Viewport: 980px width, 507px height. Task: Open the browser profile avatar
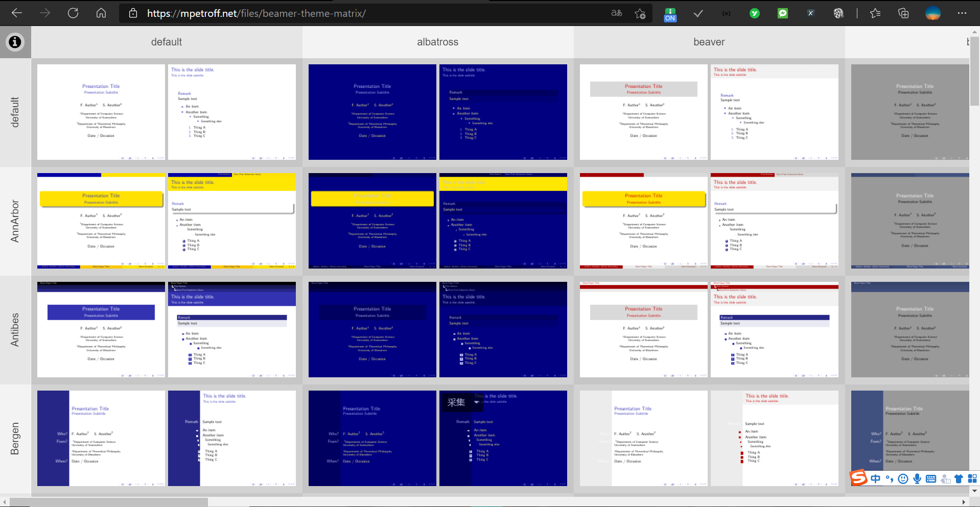(933, 13)
